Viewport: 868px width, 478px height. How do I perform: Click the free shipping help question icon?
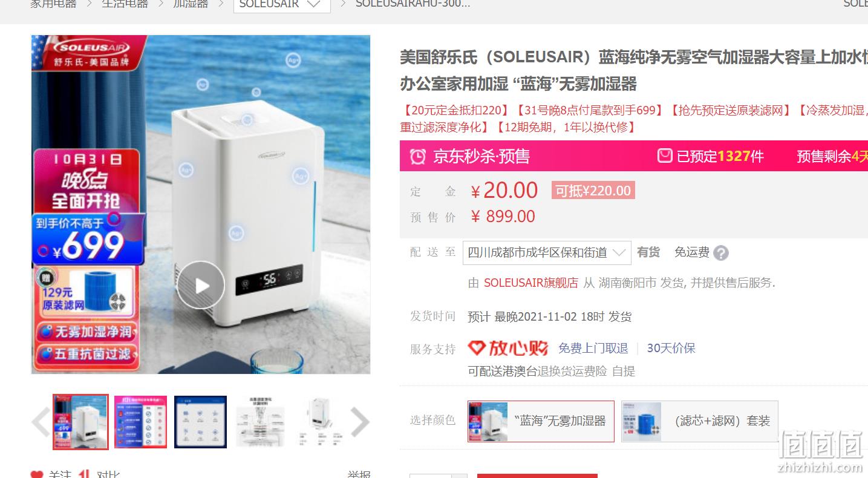point(720,253)
